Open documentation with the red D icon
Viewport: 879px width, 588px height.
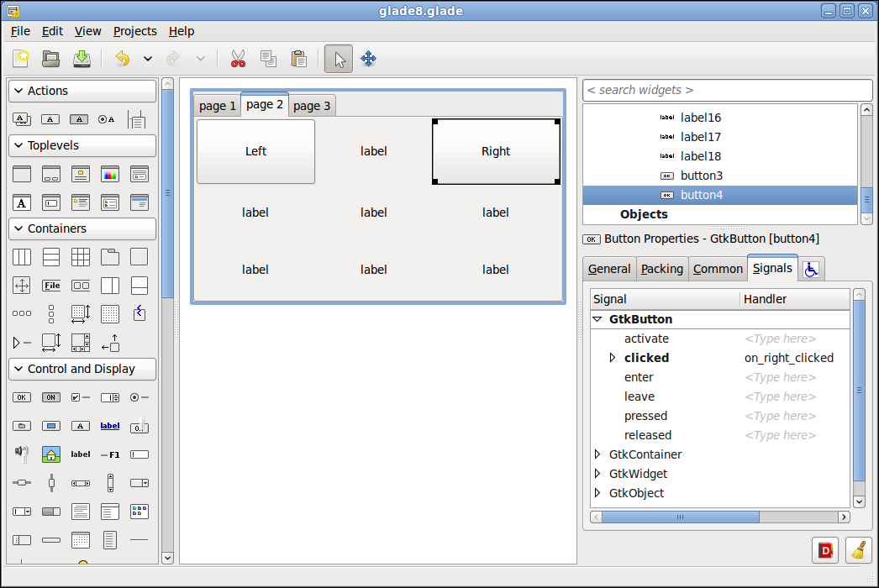point(825,550)
